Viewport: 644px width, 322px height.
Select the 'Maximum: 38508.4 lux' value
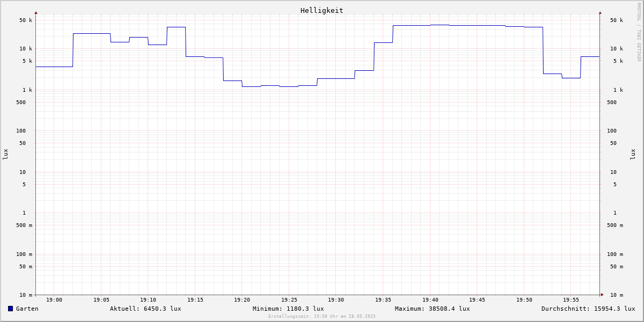pyautogui.click(x=433, y=309)
